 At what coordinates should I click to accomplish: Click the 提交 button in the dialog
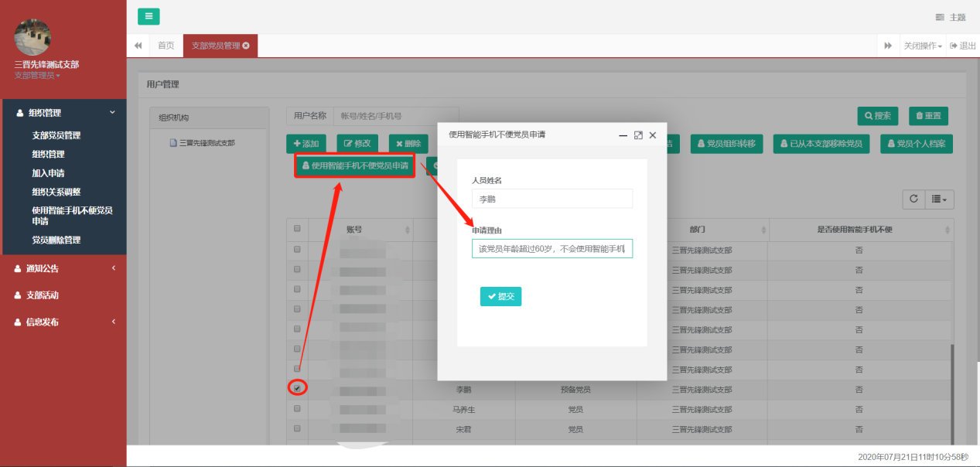500,296
